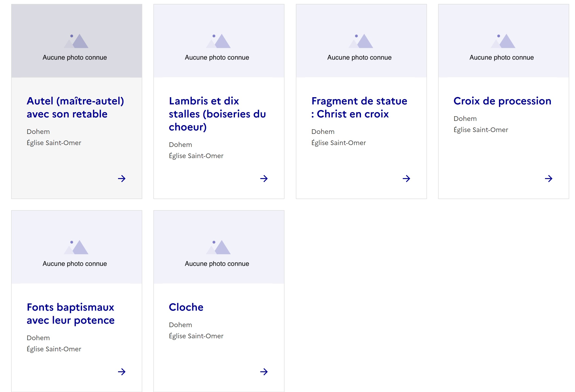575x392 pixels.
Task: Open "Lambris et dix stalles (boiseries du choeur)"
Action: point(217,114)
